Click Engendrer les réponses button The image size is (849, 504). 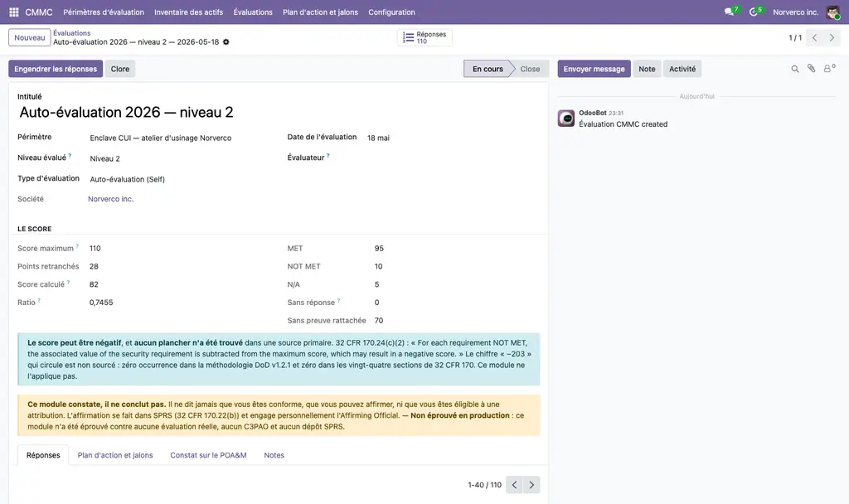[x=56, y=69]
